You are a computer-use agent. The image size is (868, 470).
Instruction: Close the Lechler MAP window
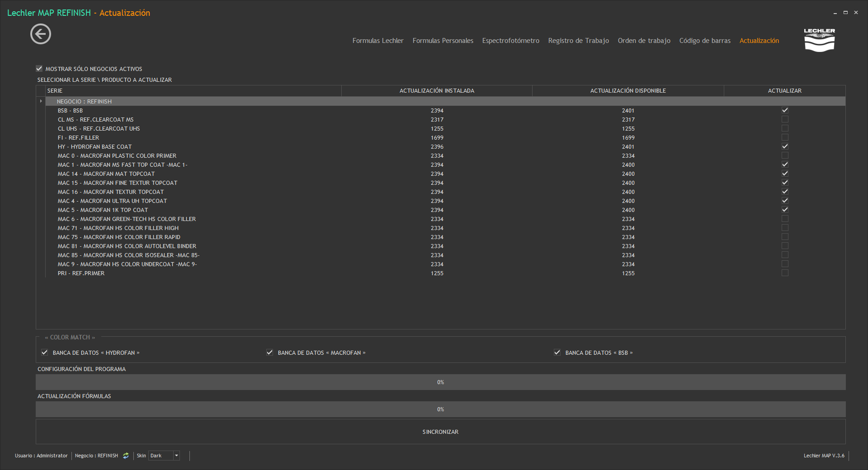tap(856, 13)
